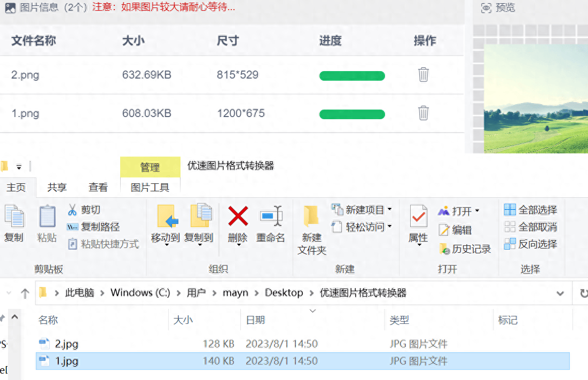
Task: Click trash icon for 1.png
Action: 423,113
